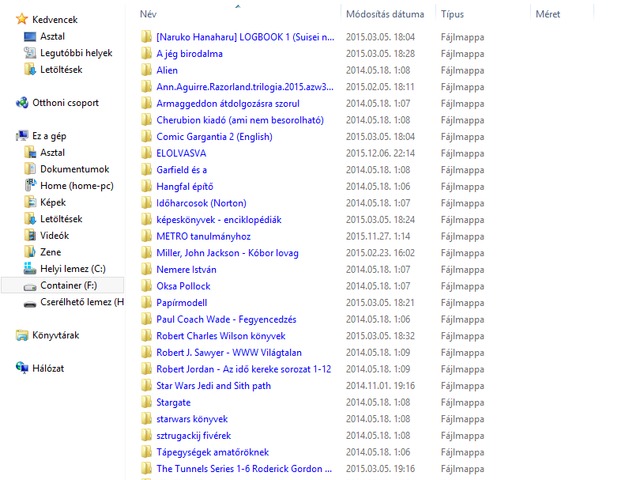Select the Garfield és a folder
640x480 pixels.
[x=182, y=170]
